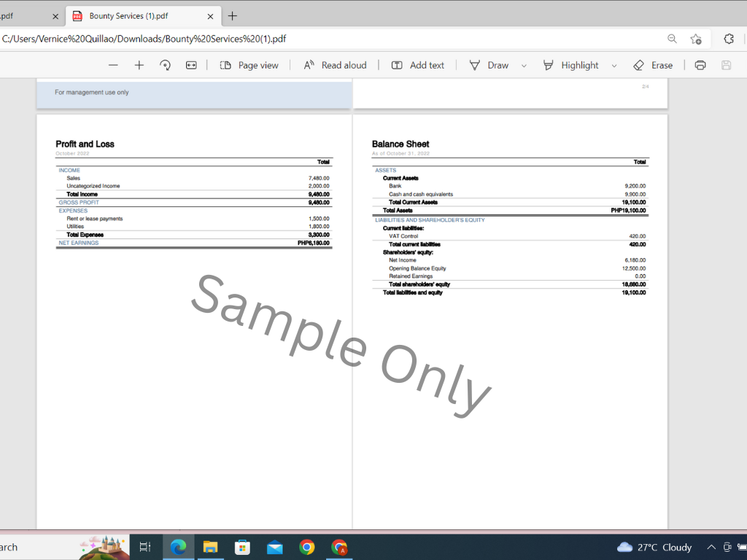Click the address bar zoom magnifier icon
This screenshot has height=560, width=747.
[x=672, y=39]
